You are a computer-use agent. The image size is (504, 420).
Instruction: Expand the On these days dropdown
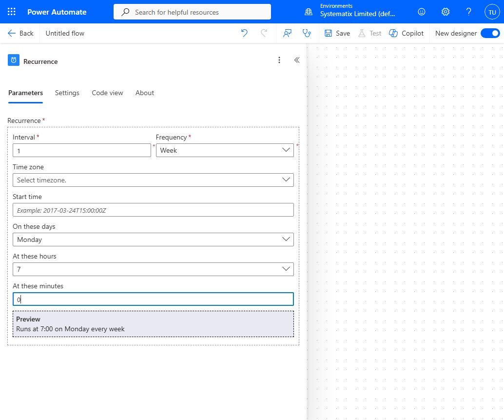point(153,240)
